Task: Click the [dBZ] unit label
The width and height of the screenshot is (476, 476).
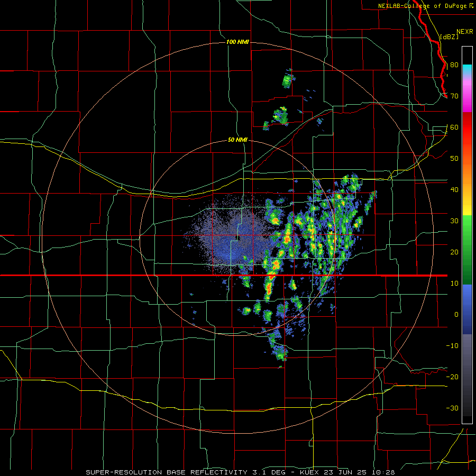Action: click(x=450, y=37)
